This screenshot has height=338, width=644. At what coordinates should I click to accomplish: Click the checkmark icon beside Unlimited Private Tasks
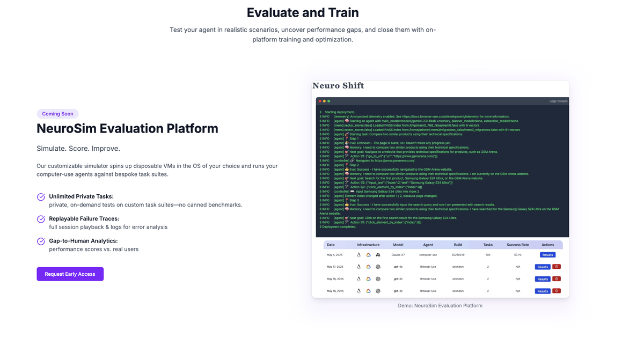[40, 196]
